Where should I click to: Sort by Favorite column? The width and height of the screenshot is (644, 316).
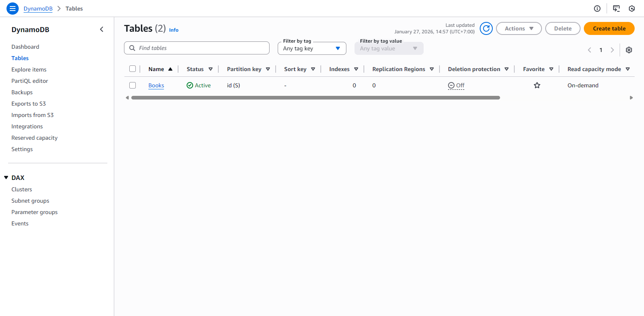(x=551, y=69)
